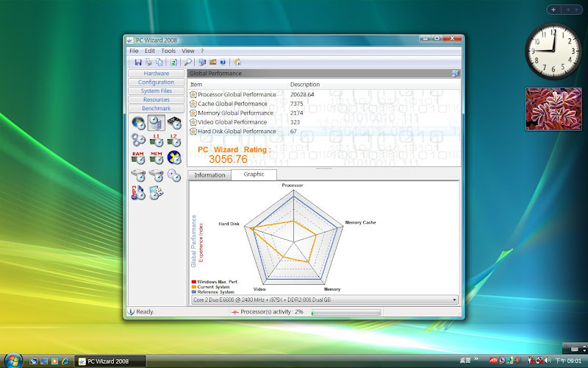
Task: Click the Description column header
Action: point(305,85)
